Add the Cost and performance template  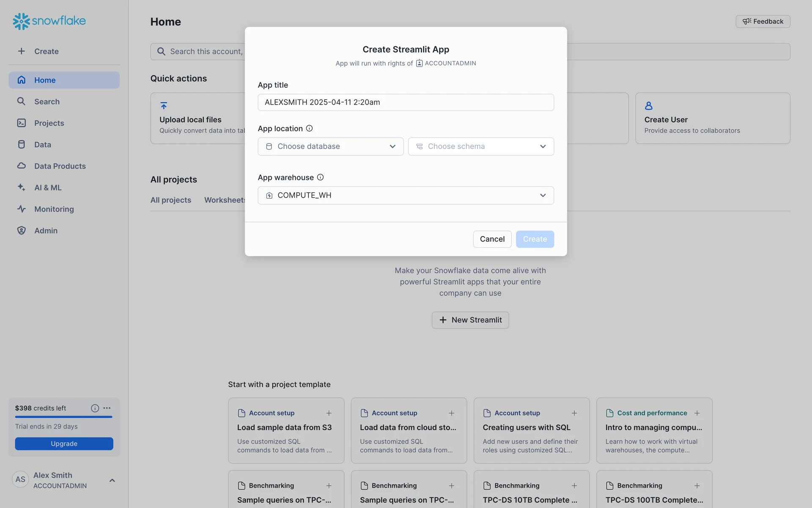point(697,413)
